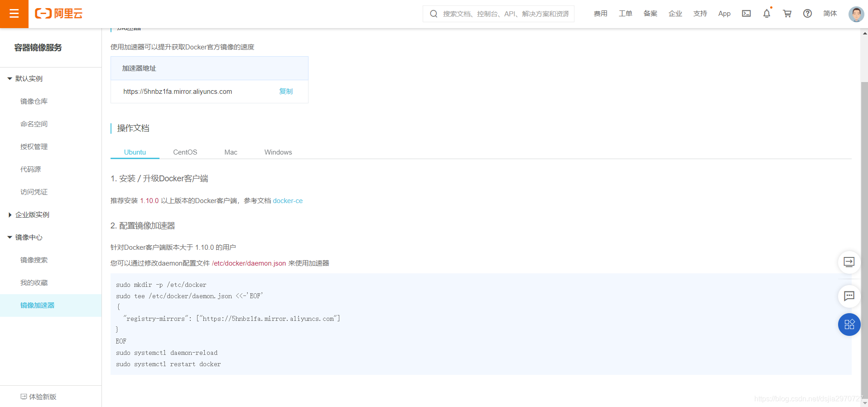Open the shopping cart

787,14
